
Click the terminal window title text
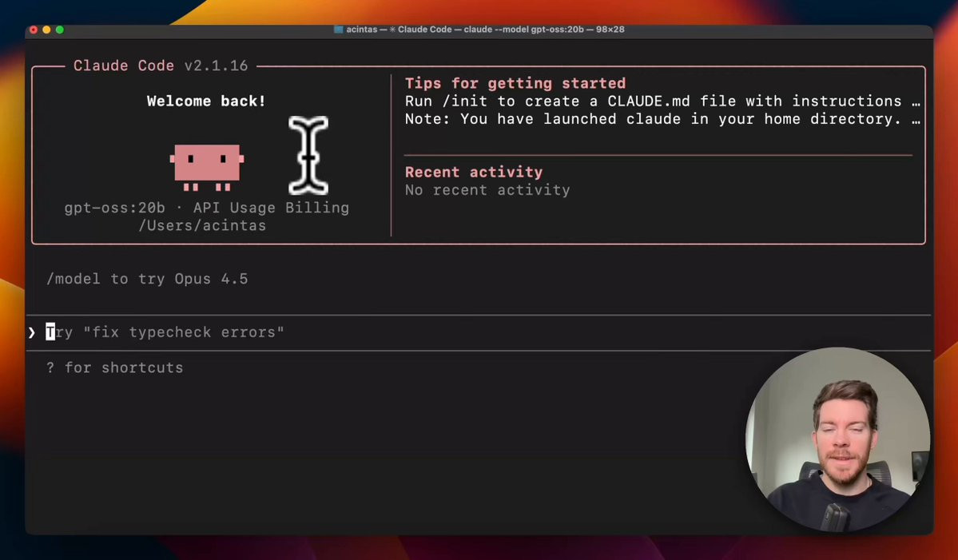pos(485,30)
